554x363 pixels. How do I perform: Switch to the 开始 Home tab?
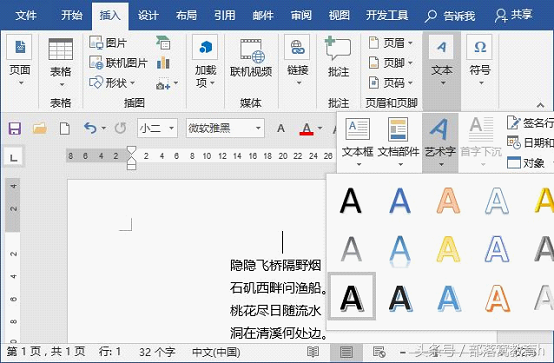72,16
